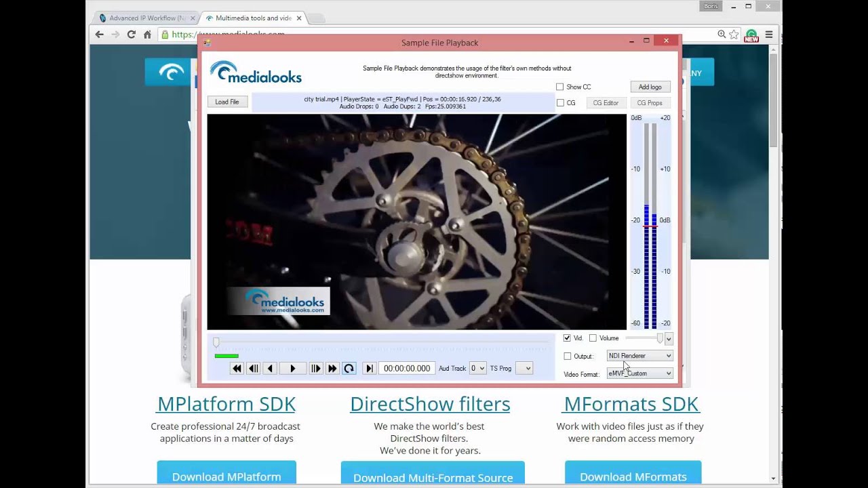
Task: Check the Volume checkbox
Action: [x=593, y=338]
